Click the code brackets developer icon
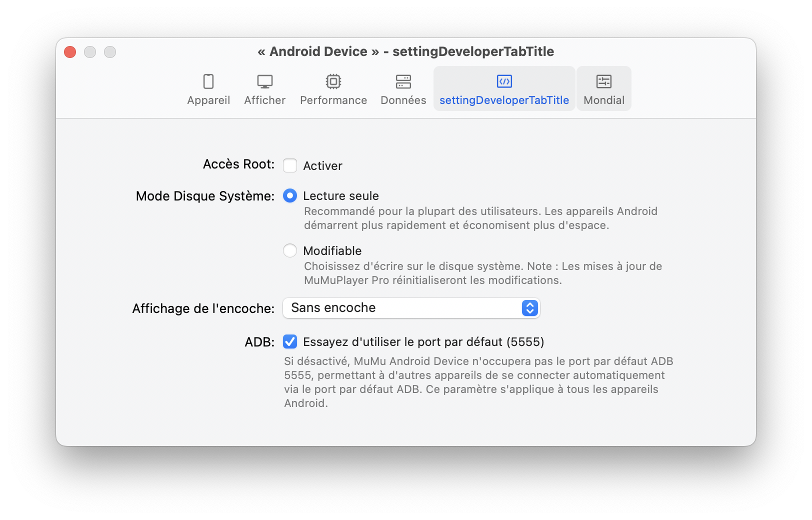 pos(504,81)
